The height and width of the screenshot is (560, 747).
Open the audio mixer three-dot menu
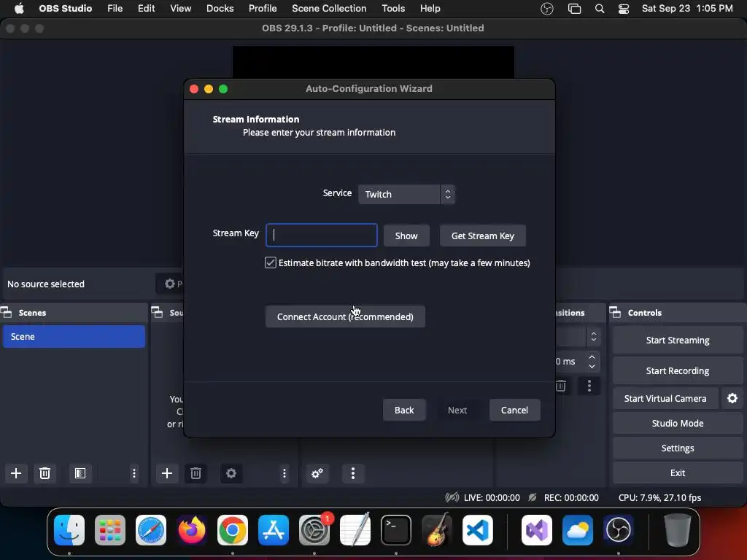[x=353, y=473]
